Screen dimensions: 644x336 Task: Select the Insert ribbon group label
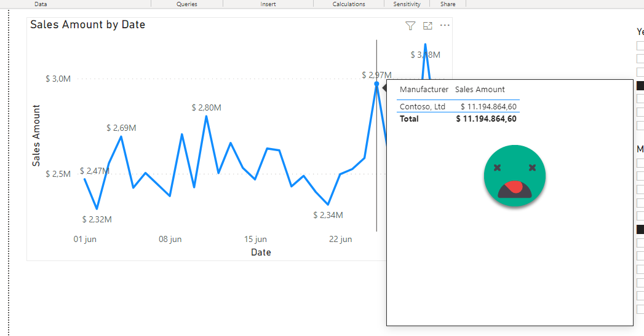(x=268, y=4)
